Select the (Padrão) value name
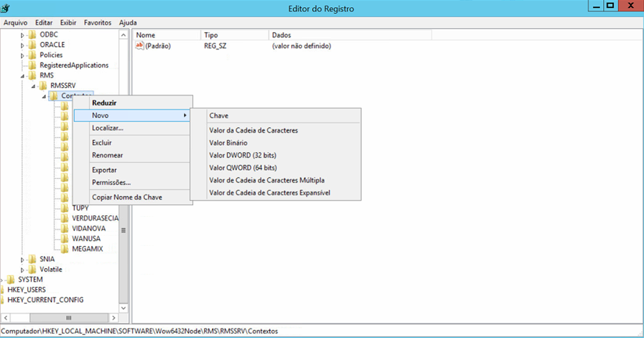The width and height of the screenshot is (644, 338). point(158,46)
